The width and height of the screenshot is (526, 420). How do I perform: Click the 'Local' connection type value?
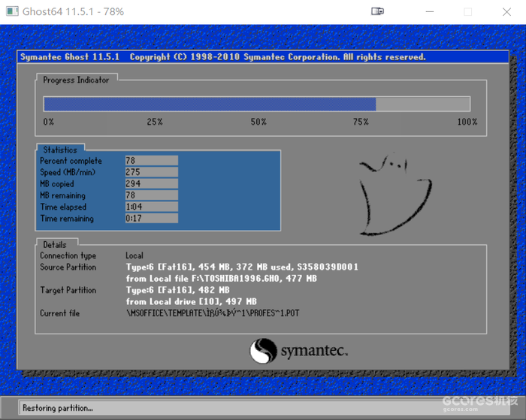135,255
